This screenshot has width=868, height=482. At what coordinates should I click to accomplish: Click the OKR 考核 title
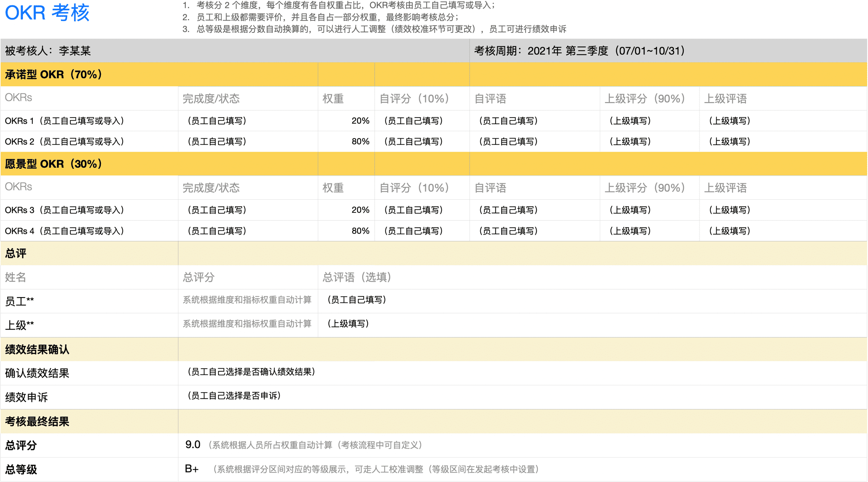pyautogui.click(x=47, y=13)
